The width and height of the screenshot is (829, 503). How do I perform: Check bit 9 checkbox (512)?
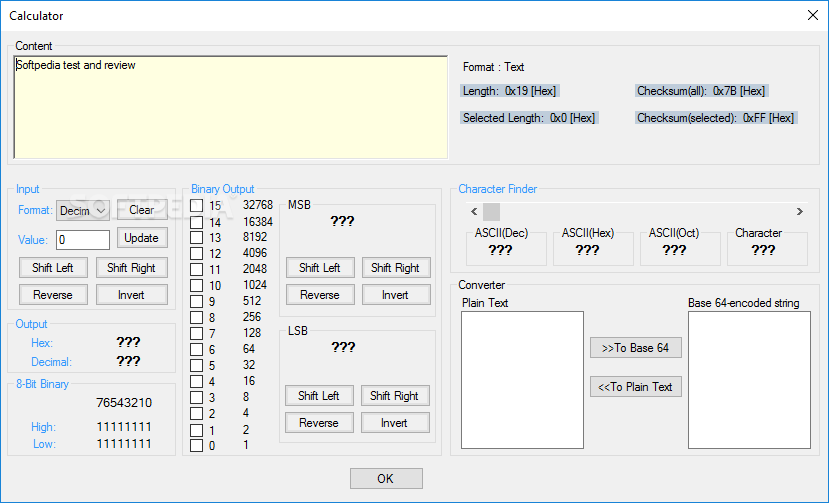(x=196, y=301)
